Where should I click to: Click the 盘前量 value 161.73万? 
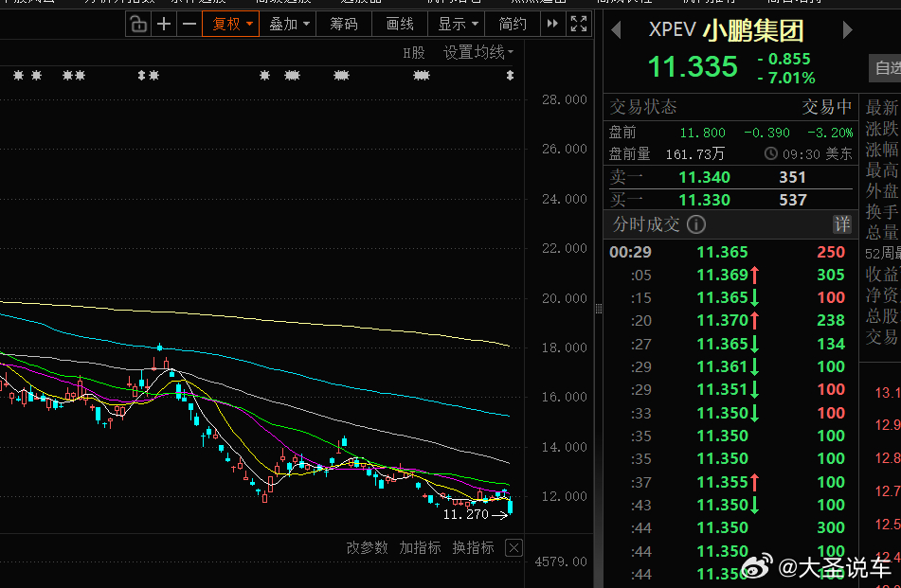(x=695, y=154)
